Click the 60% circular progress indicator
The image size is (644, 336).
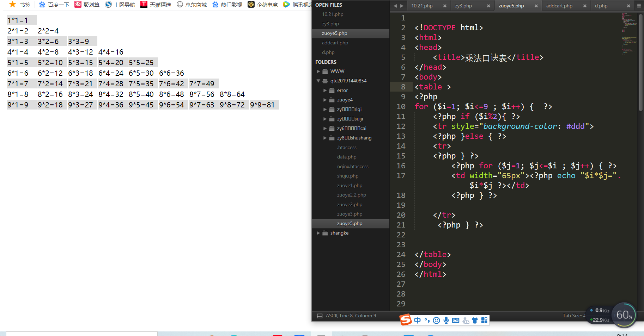coord(624,315)
